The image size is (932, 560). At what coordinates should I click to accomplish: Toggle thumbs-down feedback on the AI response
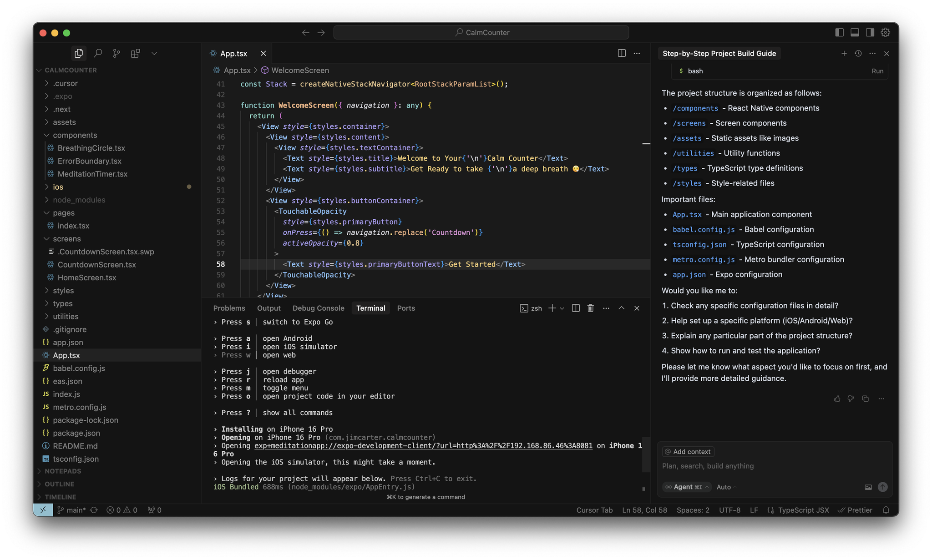point(851,399)
